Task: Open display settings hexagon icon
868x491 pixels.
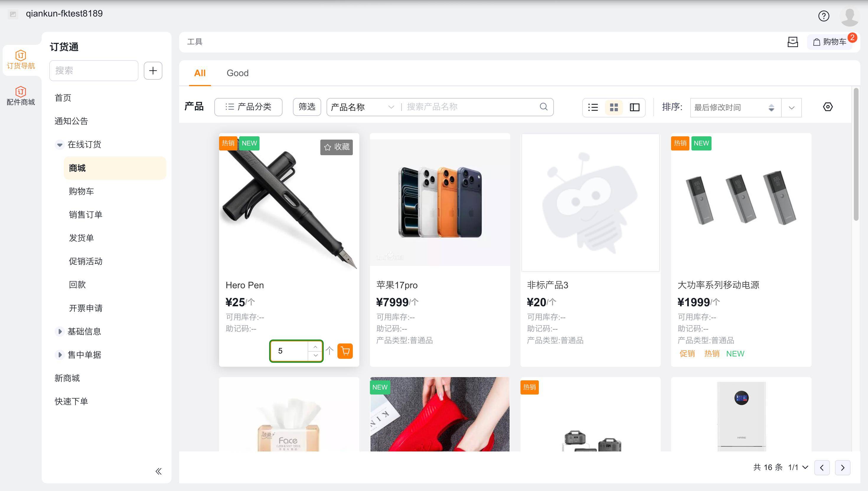Action: click(x=828, y=107)
